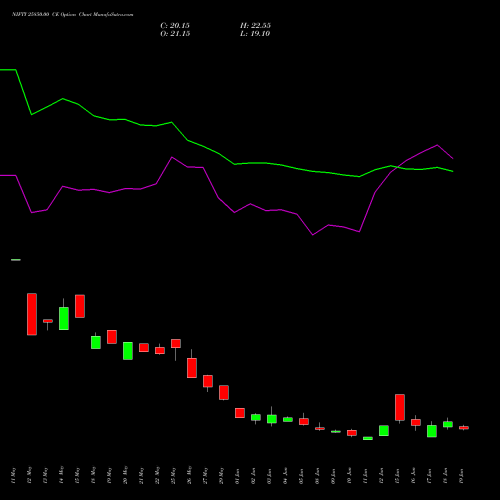This screenshot has width=500, height=500.
Task: Click the last red candle on 19 Jun
Action: (x=464, y=428)
